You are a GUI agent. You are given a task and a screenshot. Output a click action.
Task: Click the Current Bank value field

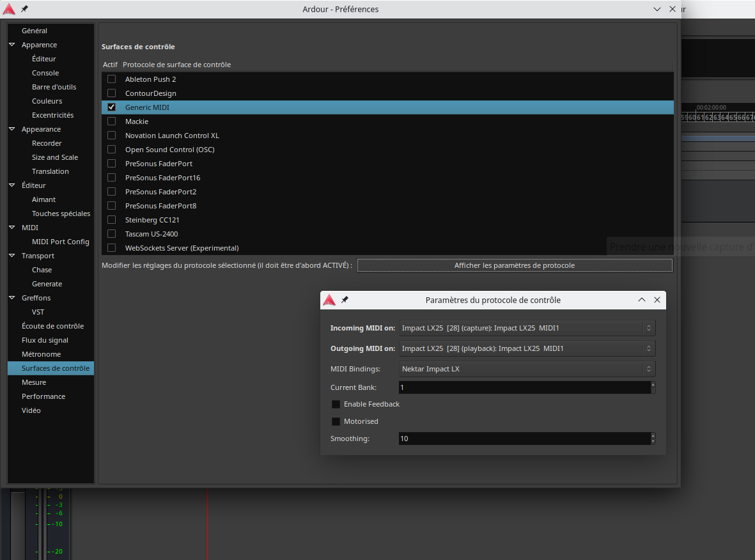click(x=524, y=387)
